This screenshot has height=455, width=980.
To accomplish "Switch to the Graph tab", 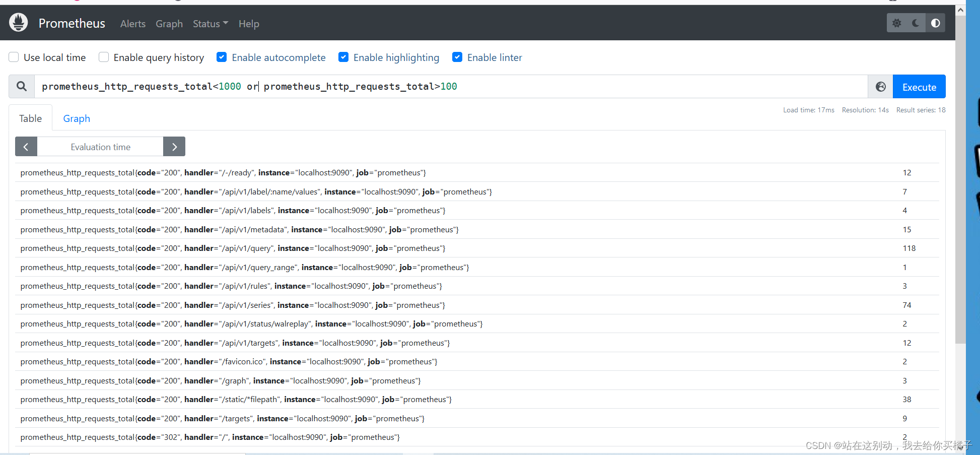I will pyautogui.click(x=77, y=118).
